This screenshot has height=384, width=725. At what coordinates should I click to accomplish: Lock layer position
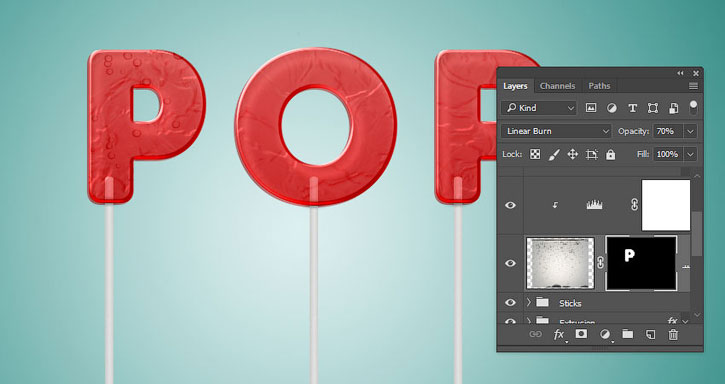(572, 154)
